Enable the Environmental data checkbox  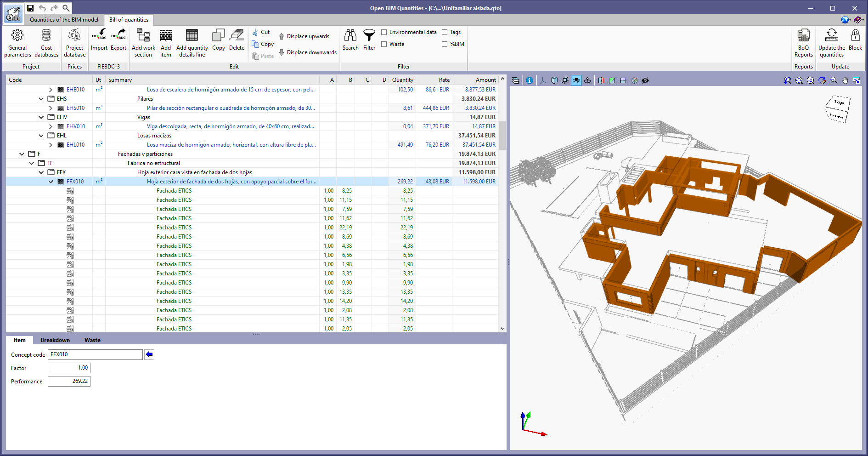pyautogui.click(x=384, y=32)
